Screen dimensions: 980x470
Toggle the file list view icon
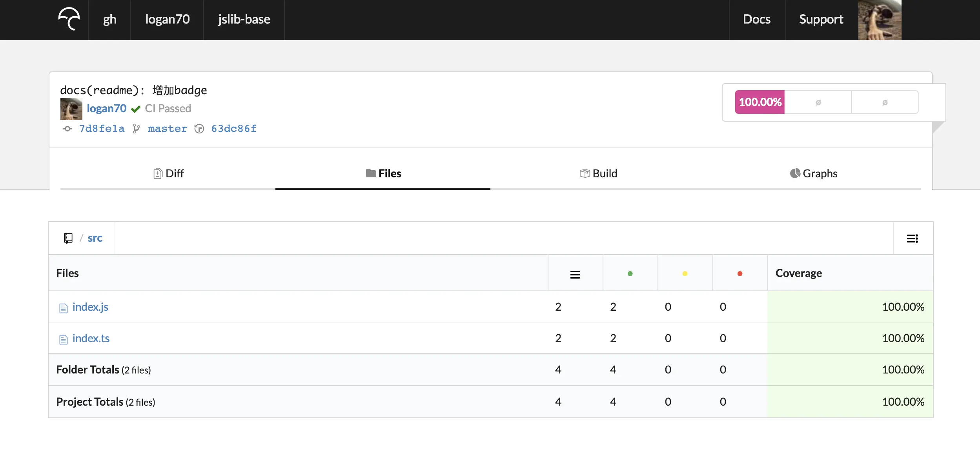[912, 239]
